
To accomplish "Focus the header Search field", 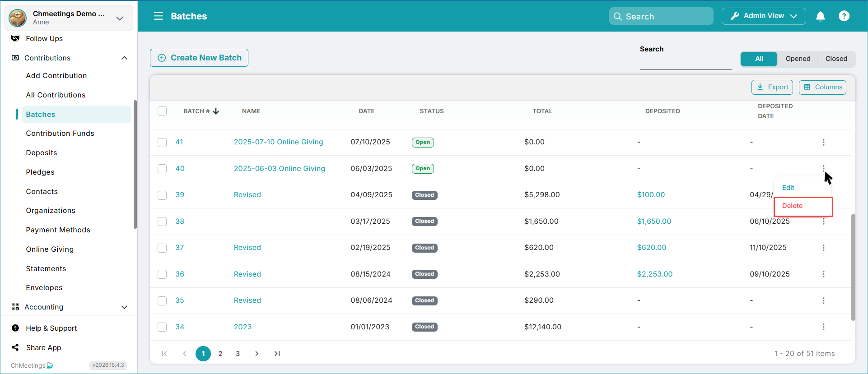I will click(x=661, y=16).
